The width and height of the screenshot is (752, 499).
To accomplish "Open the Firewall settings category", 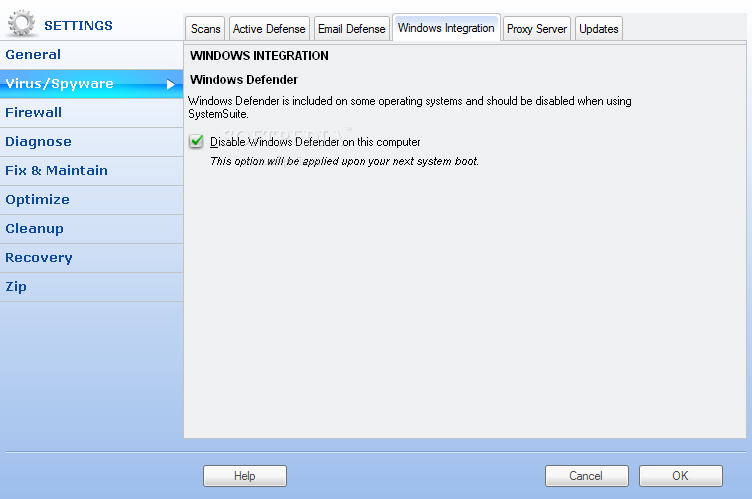I will pyautogui.click(x=91, y=113).
